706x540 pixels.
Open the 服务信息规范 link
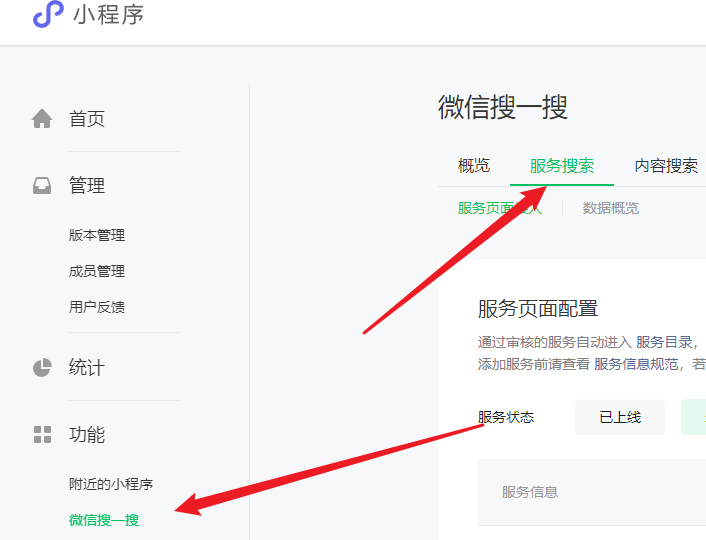[x=636, y=364]
